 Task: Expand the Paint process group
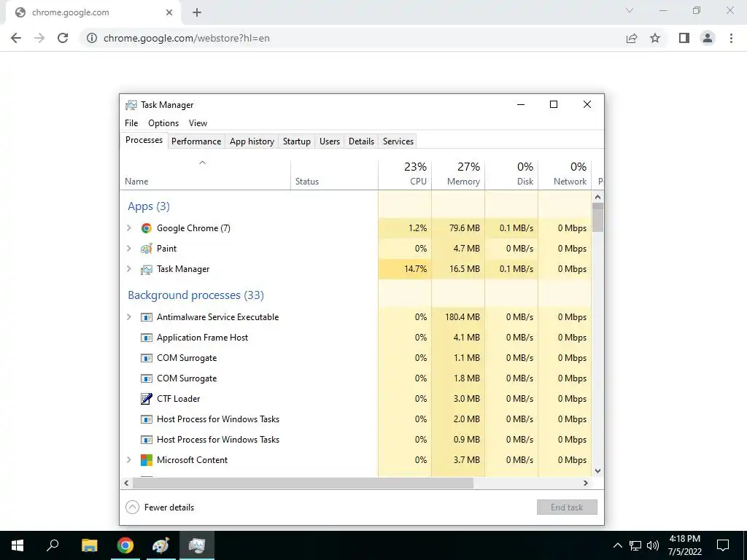click(x=128, y=249)
